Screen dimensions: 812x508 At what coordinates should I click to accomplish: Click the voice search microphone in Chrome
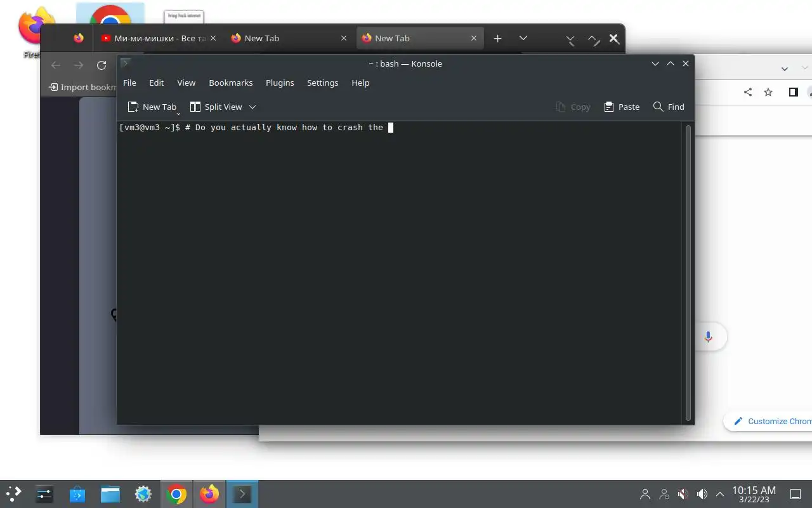click(709, 337)
